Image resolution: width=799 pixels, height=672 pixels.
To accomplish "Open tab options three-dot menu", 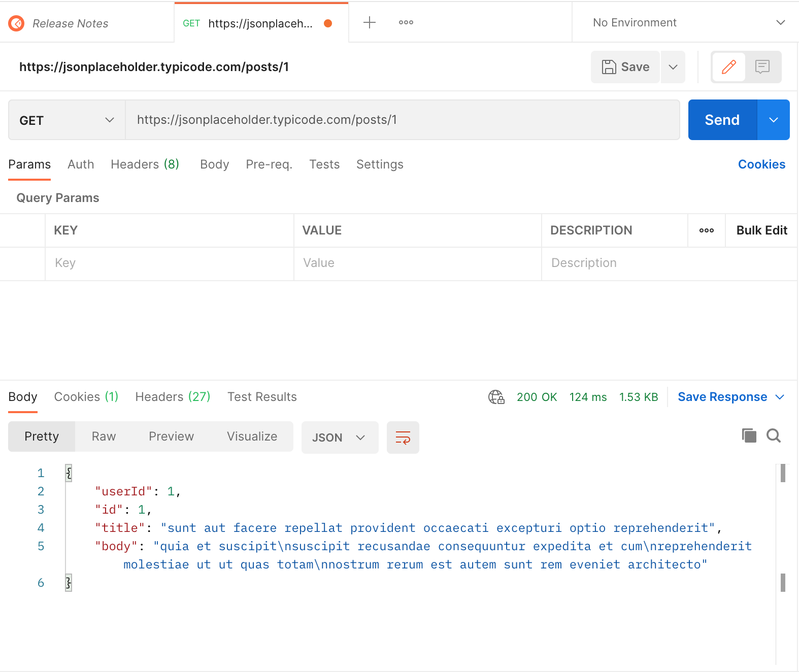I will 406,22.
